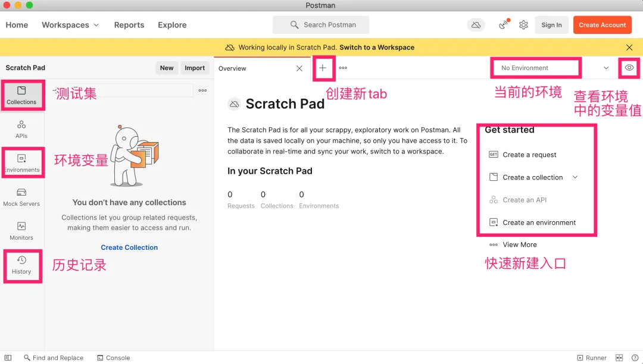Click the Requests count
Viewport: 643px width, 364px height.
click(x=241, y=199)
